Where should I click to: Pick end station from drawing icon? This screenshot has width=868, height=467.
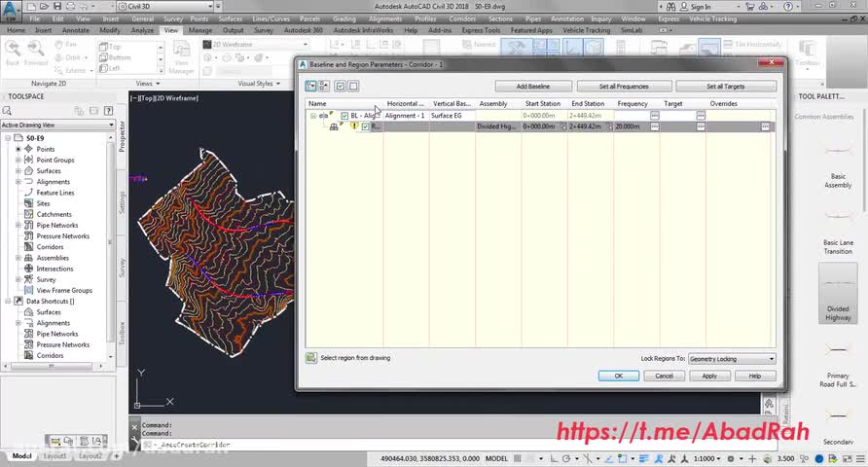pos(609,126)
